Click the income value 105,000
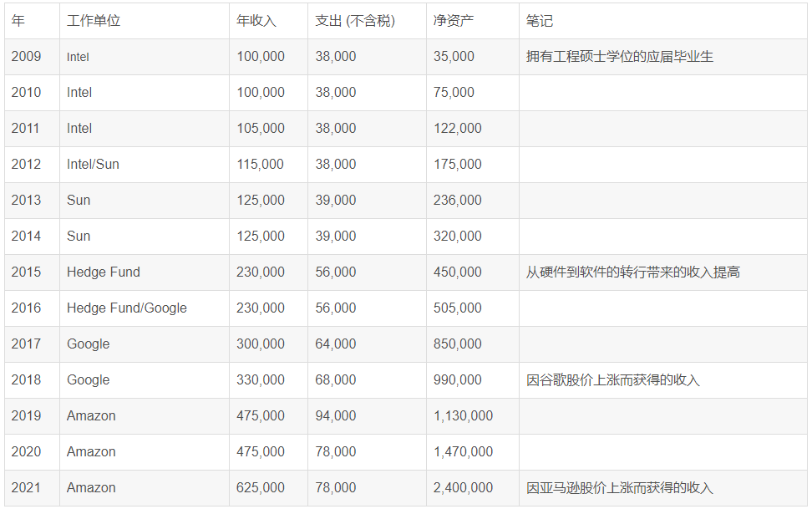812x509 pixels. pyautogui.click(x=261, y=128)
